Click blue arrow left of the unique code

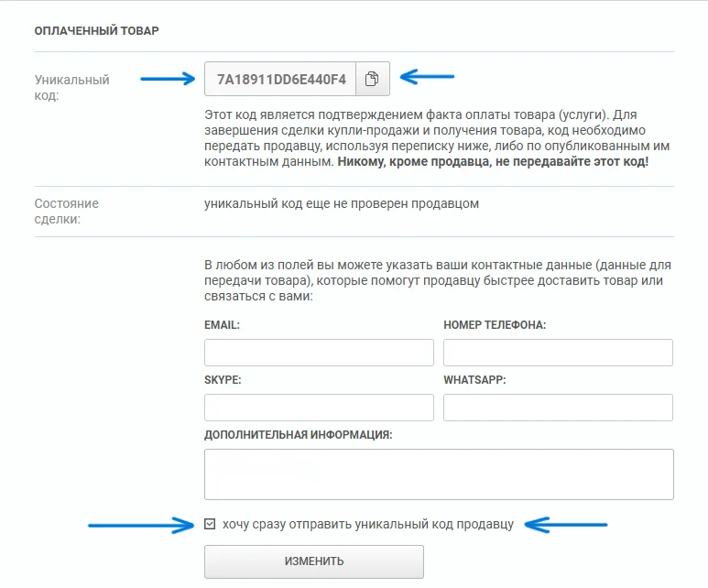[x=168, y=79]
